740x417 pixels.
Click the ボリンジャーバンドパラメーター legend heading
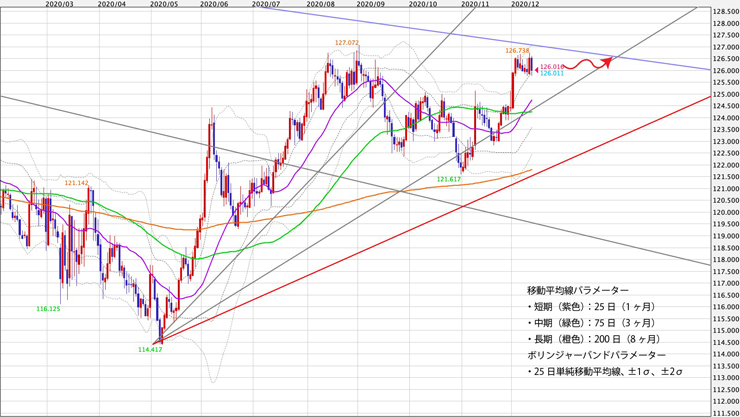click(597, 355)
